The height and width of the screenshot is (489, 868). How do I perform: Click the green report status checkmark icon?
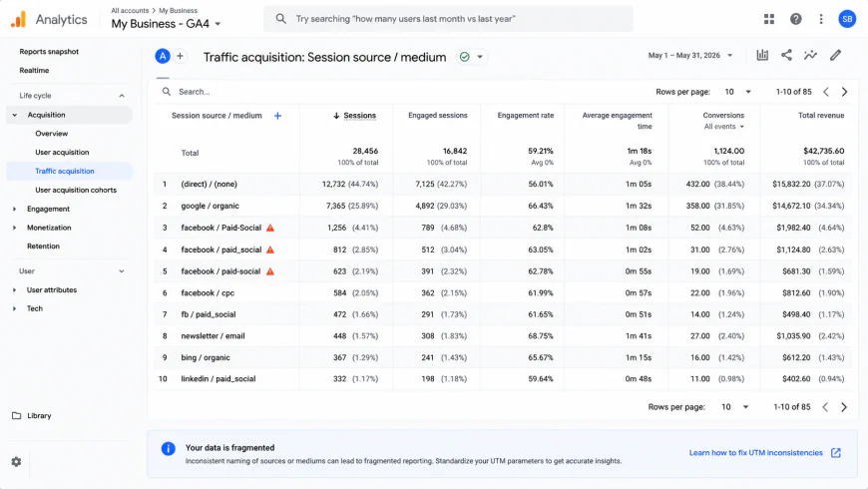coord(465,57)
